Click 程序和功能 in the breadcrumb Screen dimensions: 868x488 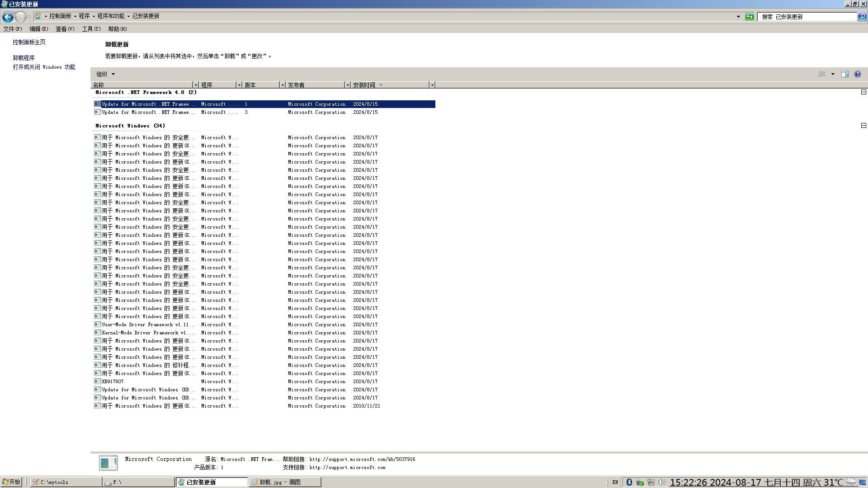[111, 16]
